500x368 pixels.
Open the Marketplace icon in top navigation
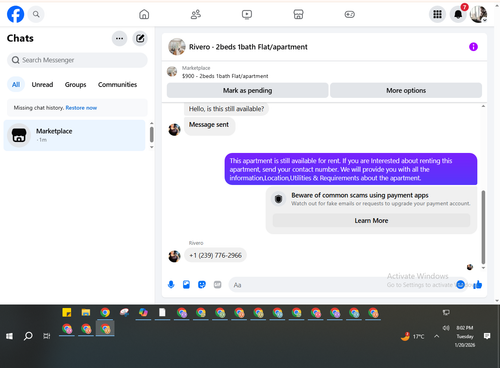point(298,14)
